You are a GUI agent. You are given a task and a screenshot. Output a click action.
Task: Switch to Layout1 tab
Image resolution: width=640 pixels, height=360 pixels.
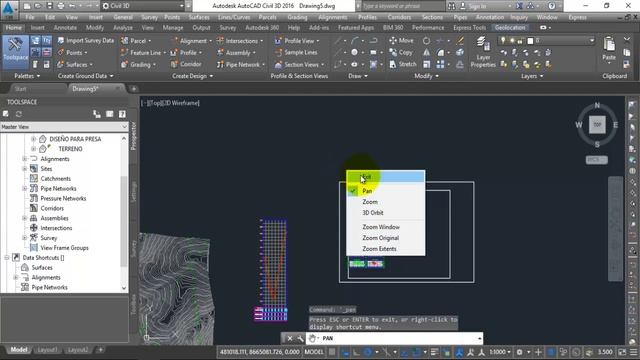click(47, 350)
